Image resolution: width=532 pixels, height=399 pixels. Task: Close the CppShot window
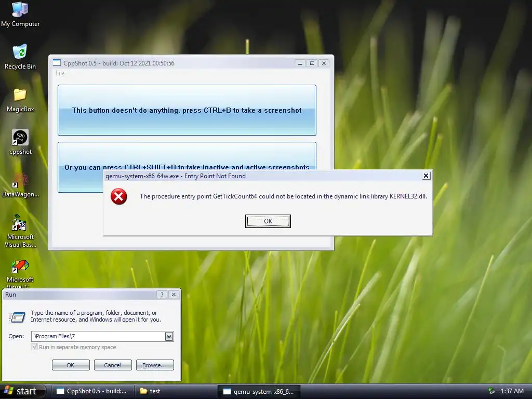(324, 63)
